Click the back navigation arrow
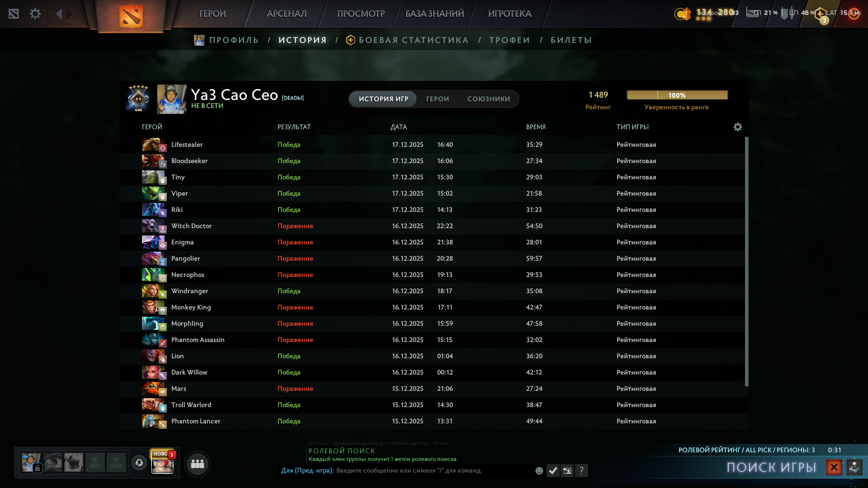Viewport: 868px width, 488px height. 59,14
